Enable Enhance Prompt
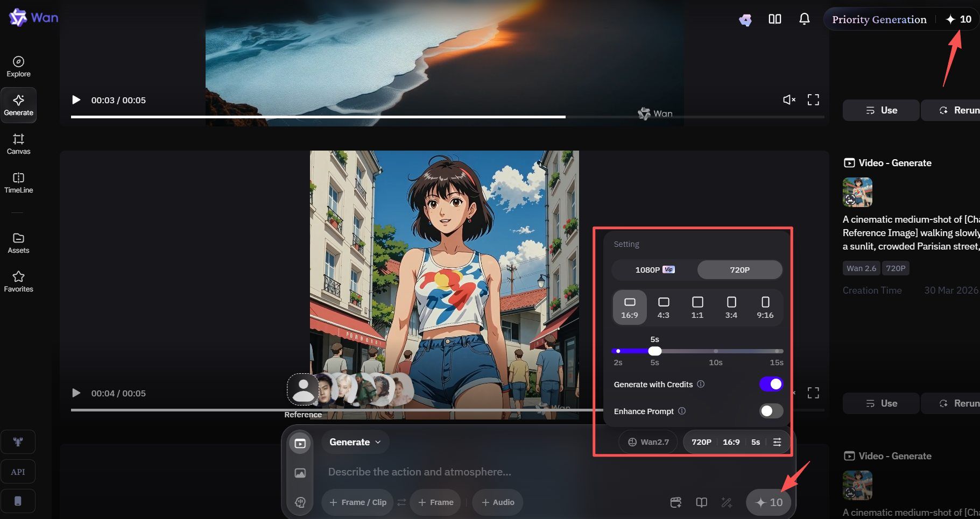 (x=771, y=411)
